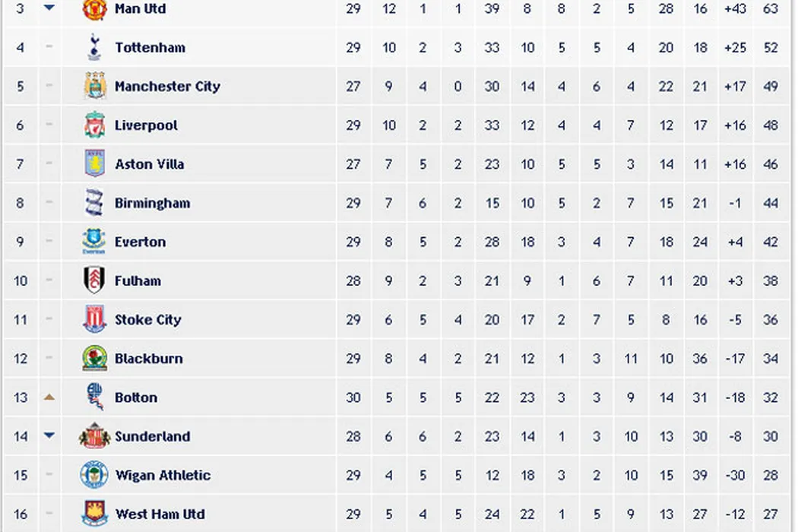Image resolution: width=798 pixels, height=532 pixels.
Task: Click the Blackburn club crest
Action: click(x=94, y=359)
